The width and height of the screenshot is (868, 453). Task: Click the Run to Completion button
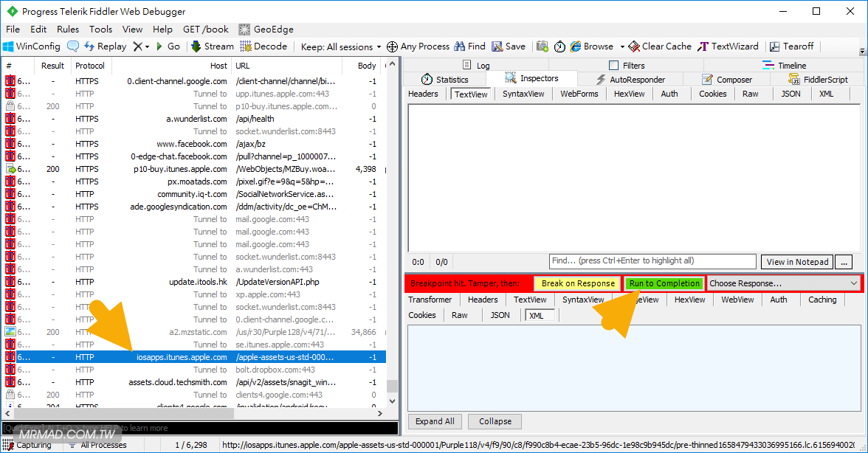point(664,283)
